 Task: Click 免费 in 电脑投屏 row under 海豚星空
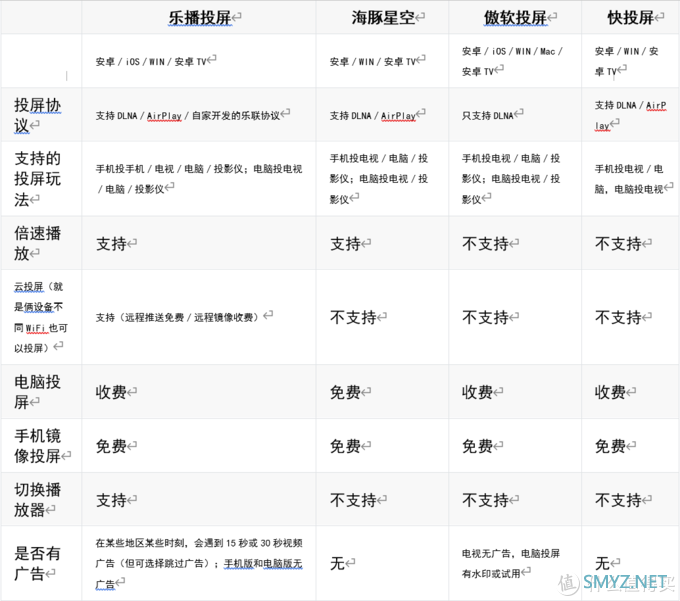(x=346, y=392)
